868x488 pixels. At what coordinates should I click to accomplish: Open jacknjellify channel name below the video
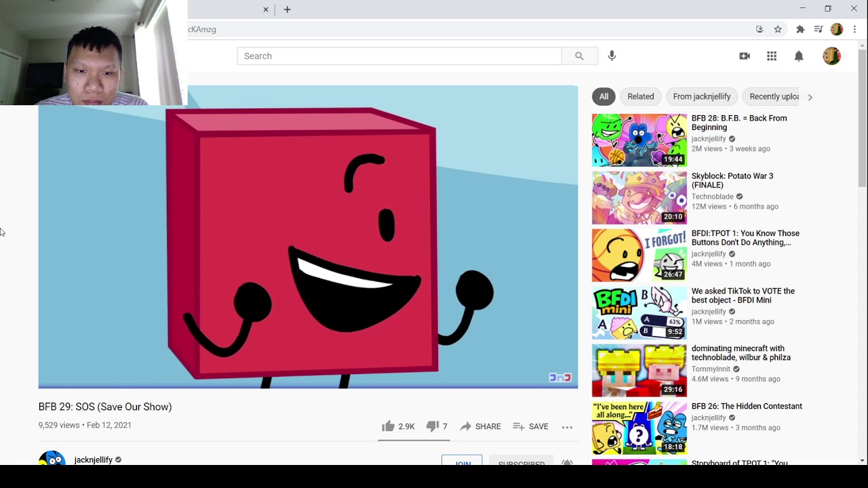(94, 460)
